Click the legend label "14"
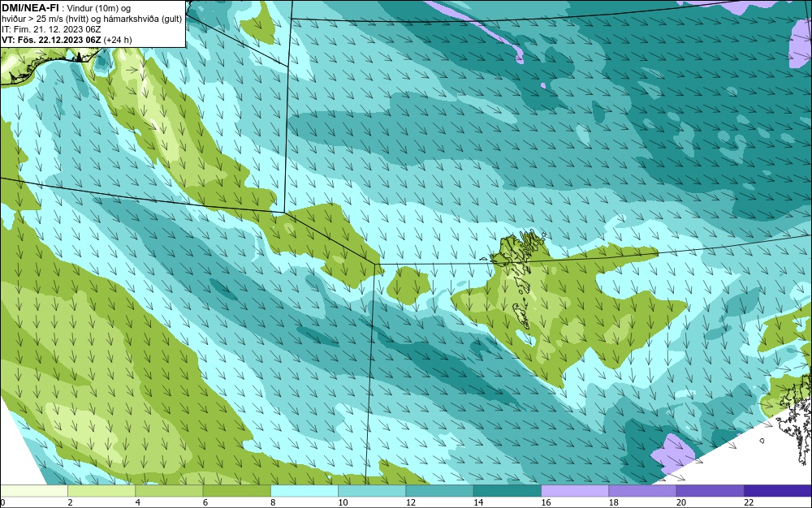The height and width of the screenshot is (508, 812). 478,502
